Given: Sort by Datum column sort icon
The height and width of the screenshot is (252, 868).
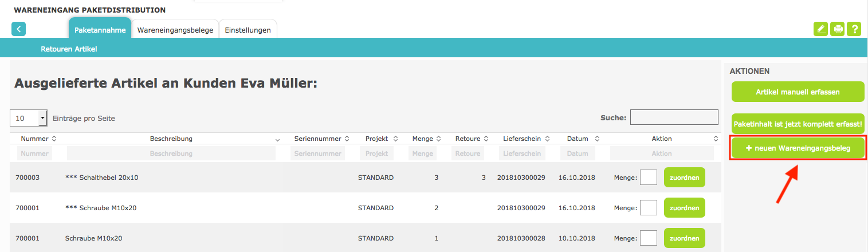Looking at the screenshot, I should point(597,139).
